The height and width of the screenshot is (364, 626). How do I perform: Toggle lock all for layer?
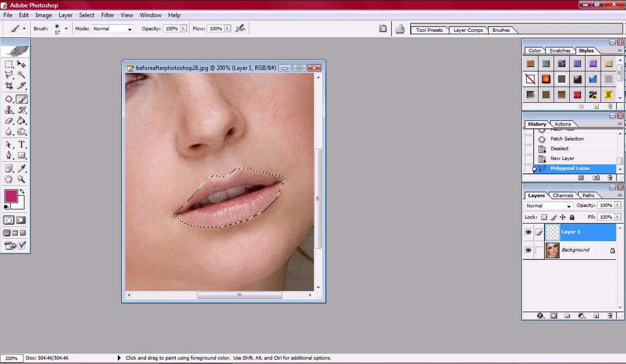click(572, 217)
